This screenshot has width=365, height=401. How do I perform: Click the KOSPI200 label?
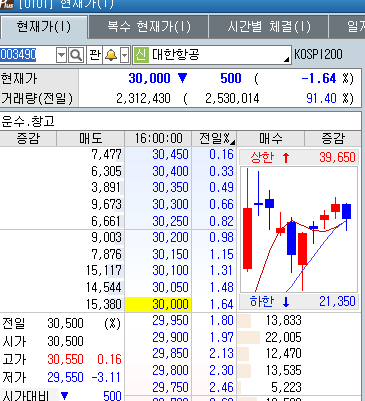point(318,54)
